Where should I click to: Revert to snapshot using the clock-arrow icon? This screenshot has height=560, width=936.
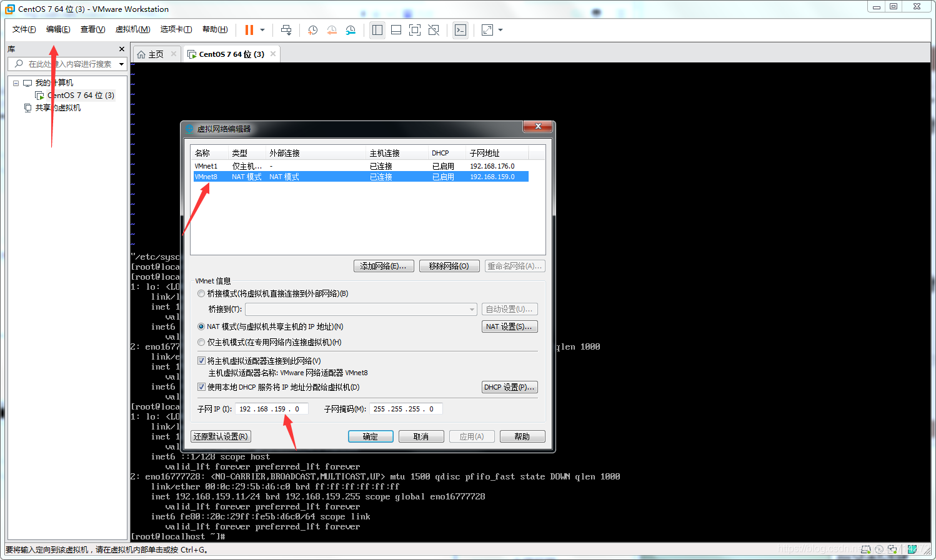click(332, 30)
